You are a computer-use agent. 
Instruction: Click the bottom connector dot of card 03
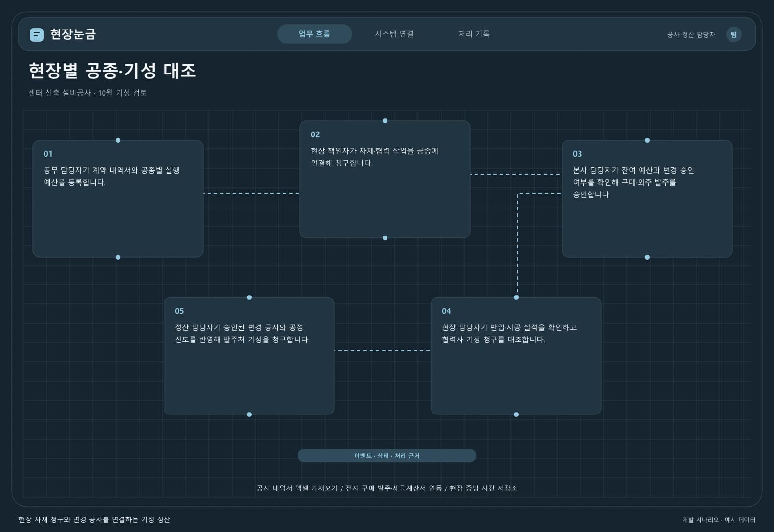coord(647,257)
